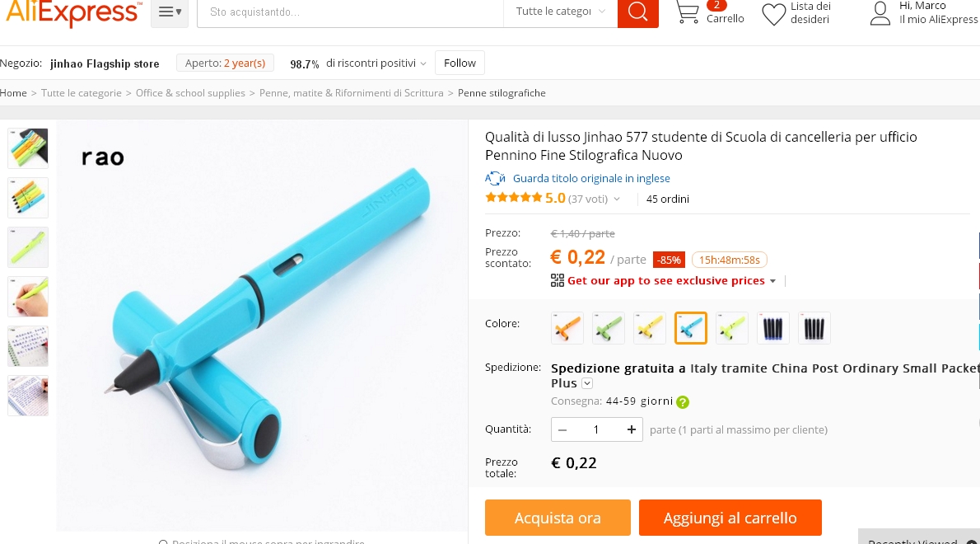The width and height of the screenshot is (980, 544).
Task: Expand shipping method dropdown next to Plus
Action: click(587, 383)
